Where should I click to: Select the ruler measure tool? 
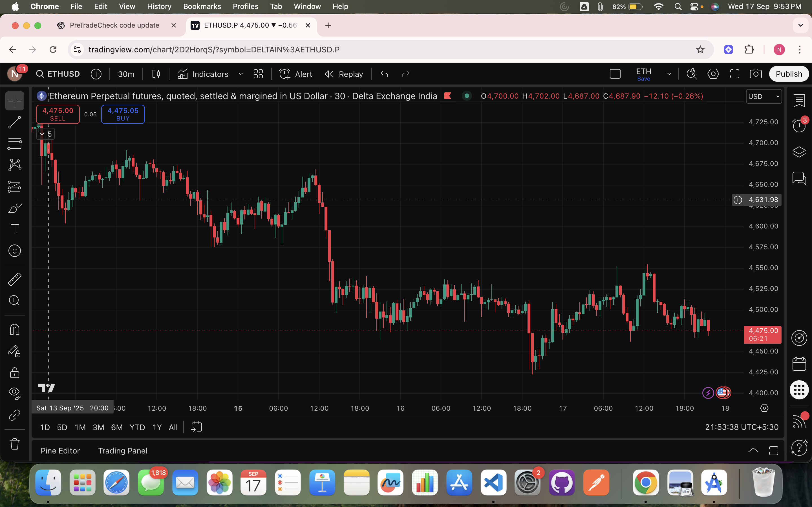(14, 279)
